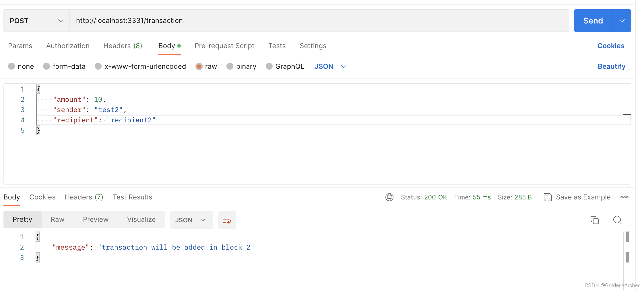The width and height of the screenshot is (644, 290).
Task: Open the request Headers (8) tab
Action: coord(123,46)
